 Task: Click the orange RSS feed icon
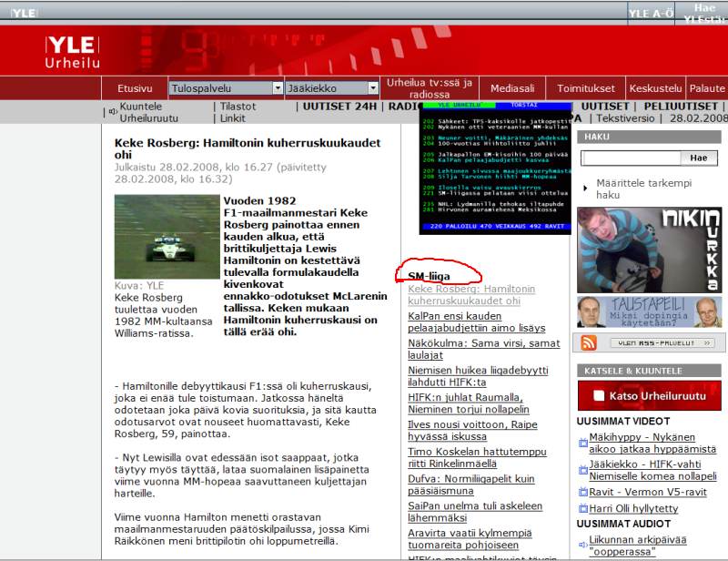tap(589, 342)
